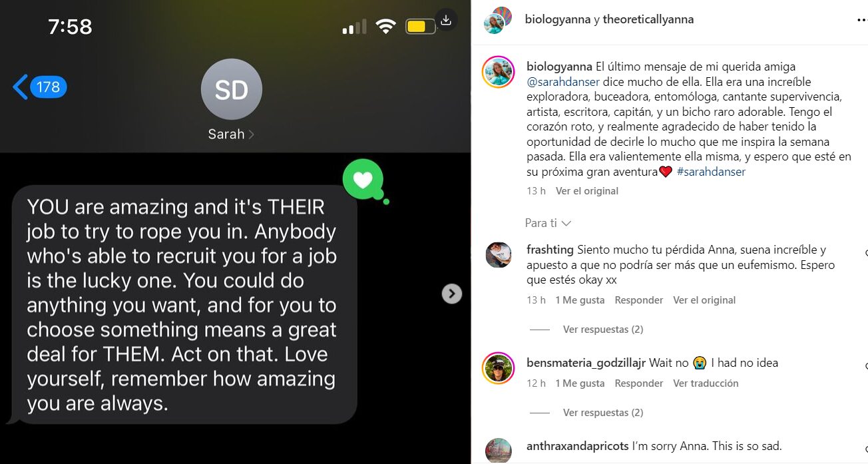Click Ver traducción on bensmateria comment
868x464 pixels.
pos(706,383)
